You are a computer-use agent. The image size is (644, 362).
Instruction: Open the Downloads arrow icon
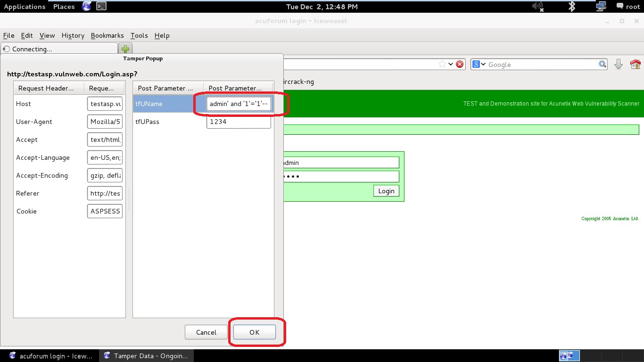[x=619, y=65]
